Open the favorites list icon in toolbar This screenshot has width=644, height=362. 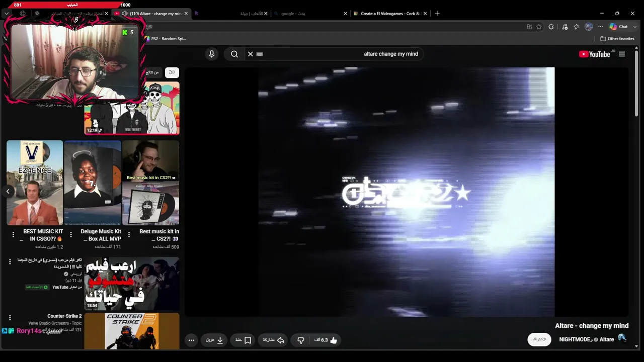[x=577, y=27]
